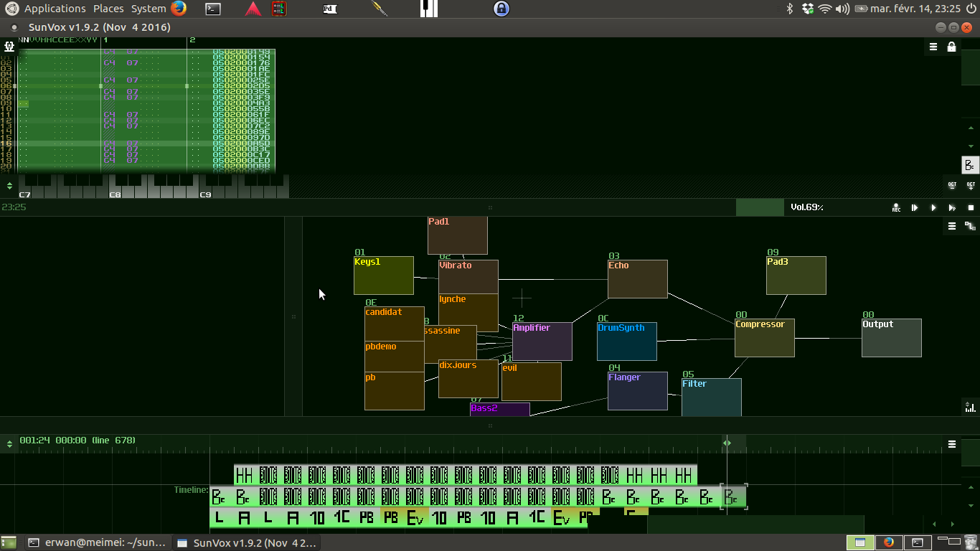Open the module view hamburger menu
The image size is (980, 551).
[x=951, y=225]
